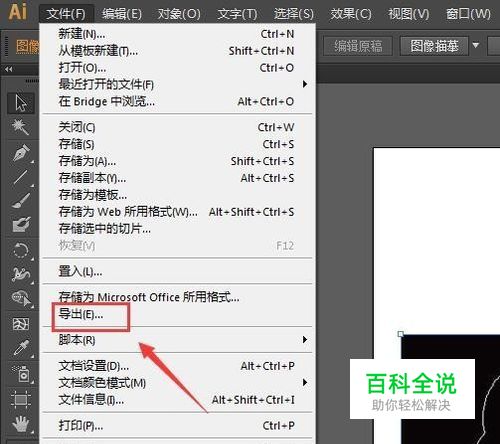Image resolution: width=500 pixels, height=444 pixels.
Task: Select the Paintbrush tool
Action: pos(21,201)
